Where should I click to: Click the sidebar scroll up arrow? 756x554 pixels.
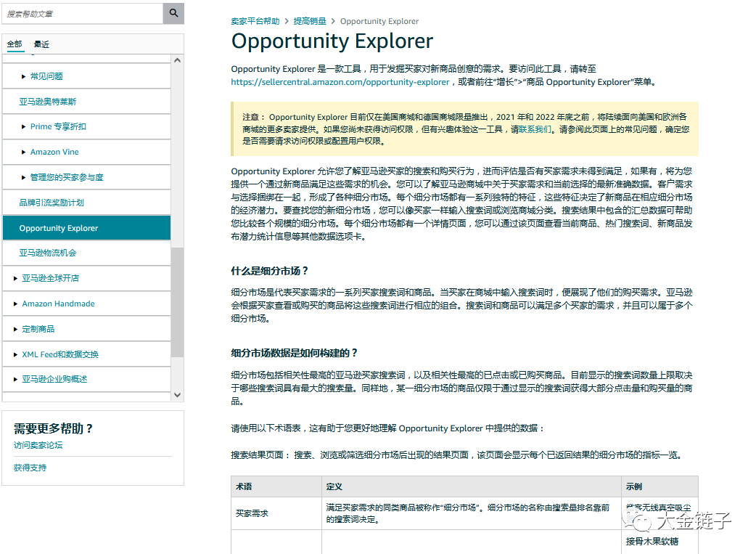click(178, 60)
